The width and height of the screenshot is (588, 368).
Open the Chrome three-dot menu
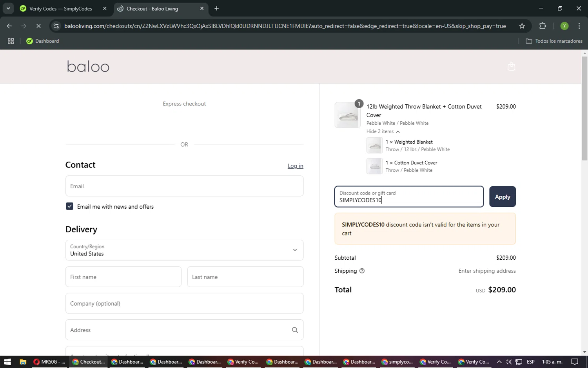click(x=579, y=26)
